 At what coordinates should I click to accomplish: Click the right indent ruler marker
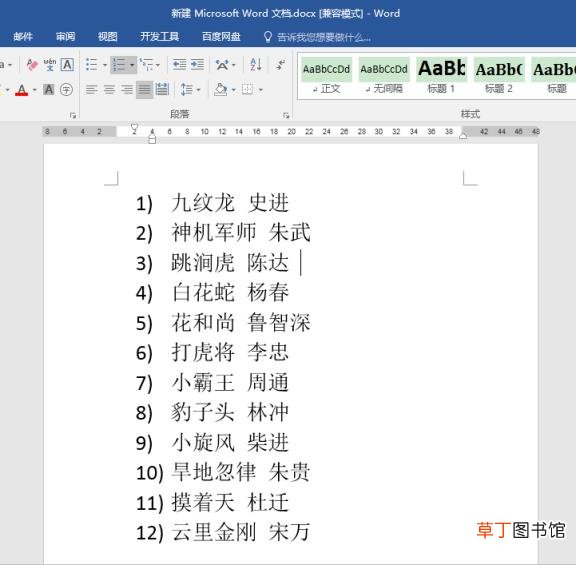click(x=463, y=136)
